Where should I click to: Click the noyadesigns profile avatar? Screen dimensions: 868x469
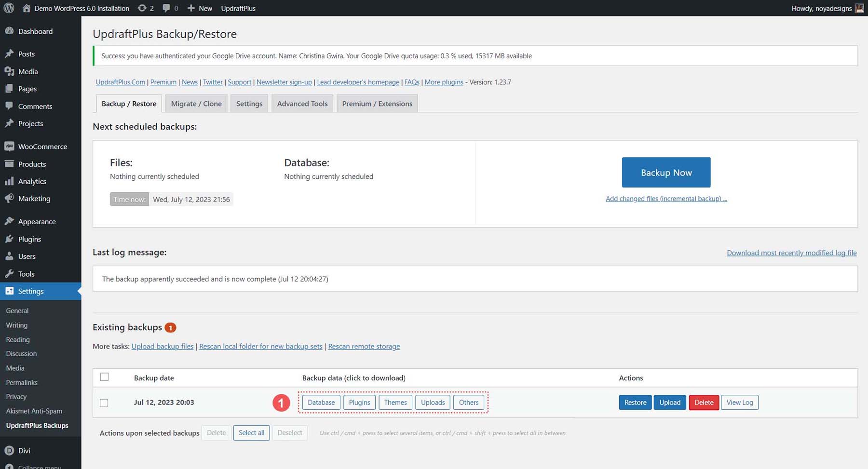(859, 8)
